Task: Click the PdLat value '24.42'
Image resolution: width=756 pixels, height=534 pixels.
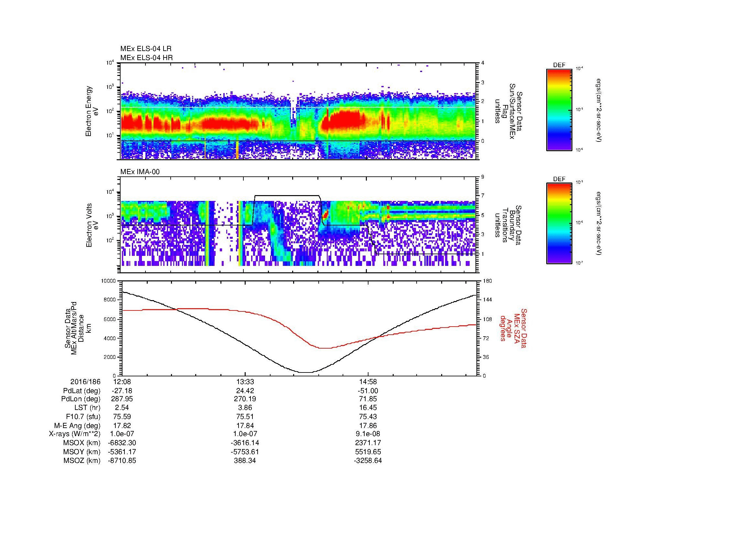Action: pos(245,391)
